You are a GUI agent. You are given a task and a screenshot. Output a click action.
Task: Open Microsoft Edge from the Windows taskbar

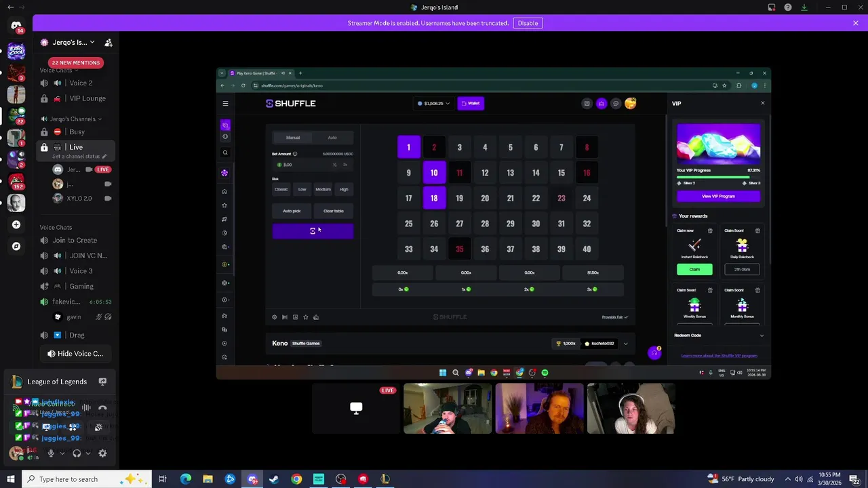[185, 479]
